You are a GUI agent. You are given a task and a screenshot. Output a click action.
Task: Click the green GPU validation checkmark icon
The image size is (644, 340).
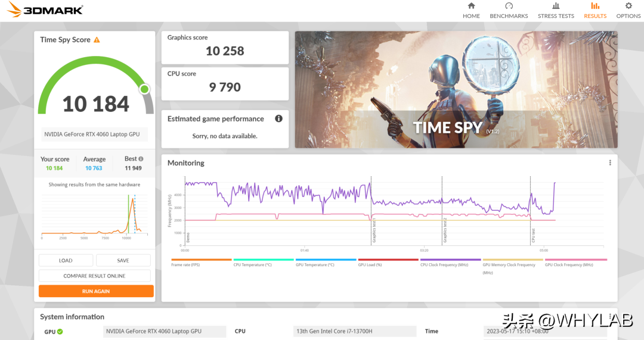pyautogui.click(x=60, y=332)
